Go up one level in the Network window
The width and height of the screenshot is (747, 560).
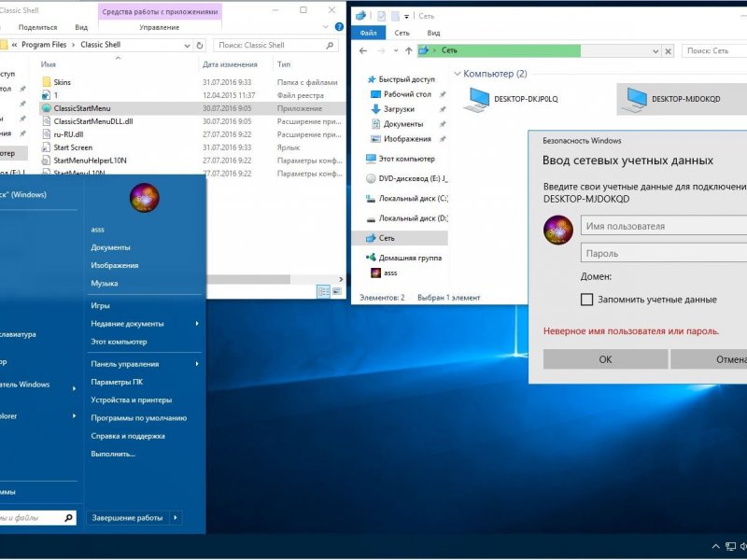pyautogui.click(x=408, y=50)
